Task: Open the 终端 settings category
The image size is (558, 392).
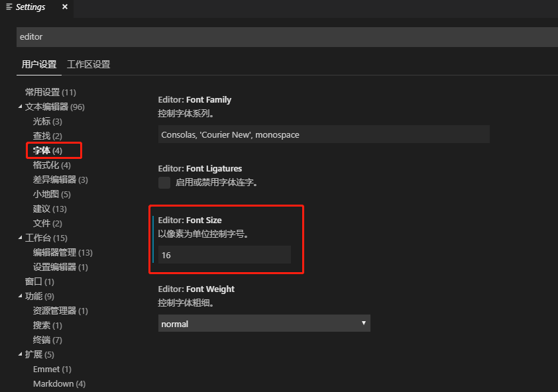Action: (x=47, y=339)
